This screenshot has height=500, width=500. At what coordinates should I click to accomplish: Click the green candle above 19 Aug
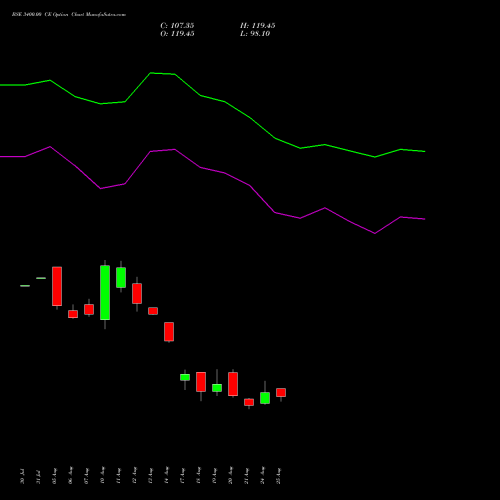coord(217,388)
